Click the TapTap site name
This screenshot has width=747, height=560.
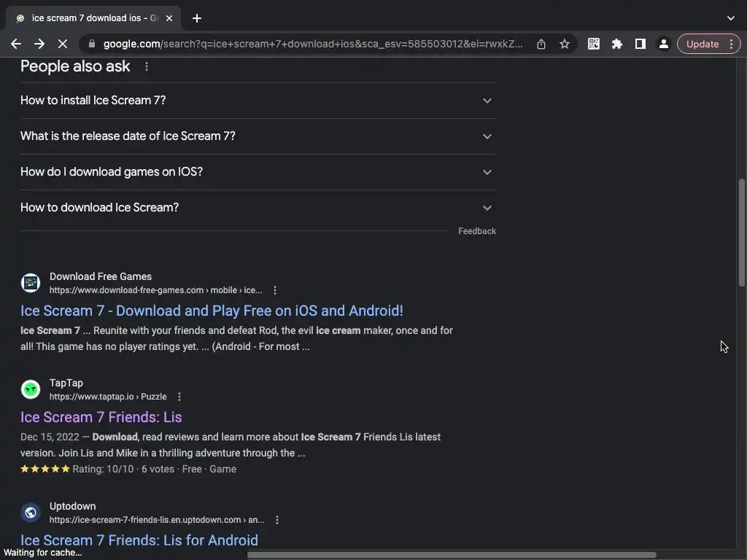pos(66,384)
